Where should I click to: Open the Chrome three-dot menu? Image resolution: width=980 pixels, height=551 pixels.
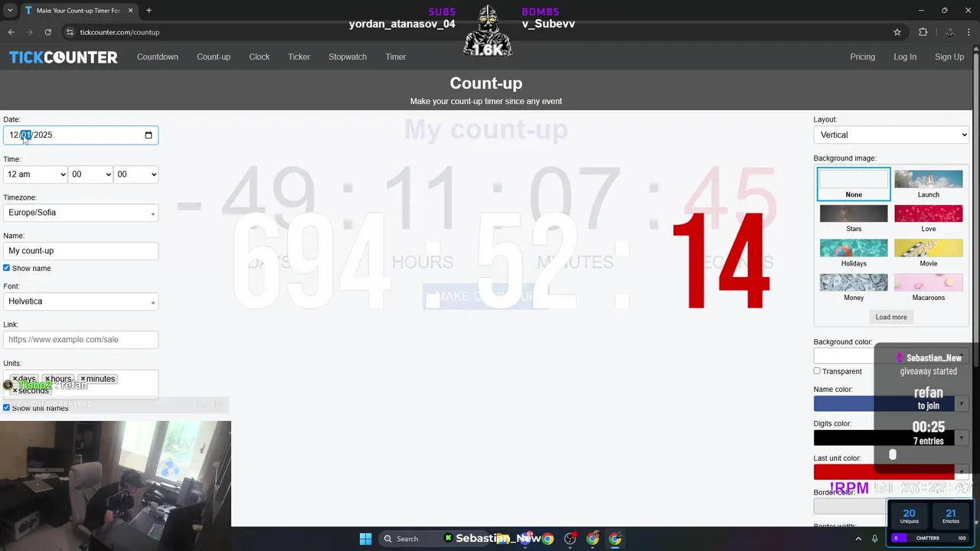[x=970, y=32]
